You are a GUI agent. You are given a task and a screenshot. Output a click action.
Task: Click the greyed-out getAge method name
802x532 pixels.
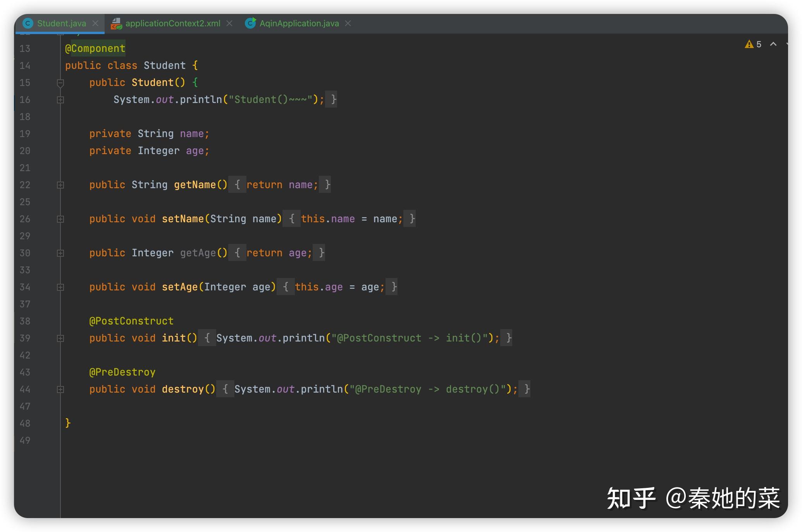click(198, 253)
